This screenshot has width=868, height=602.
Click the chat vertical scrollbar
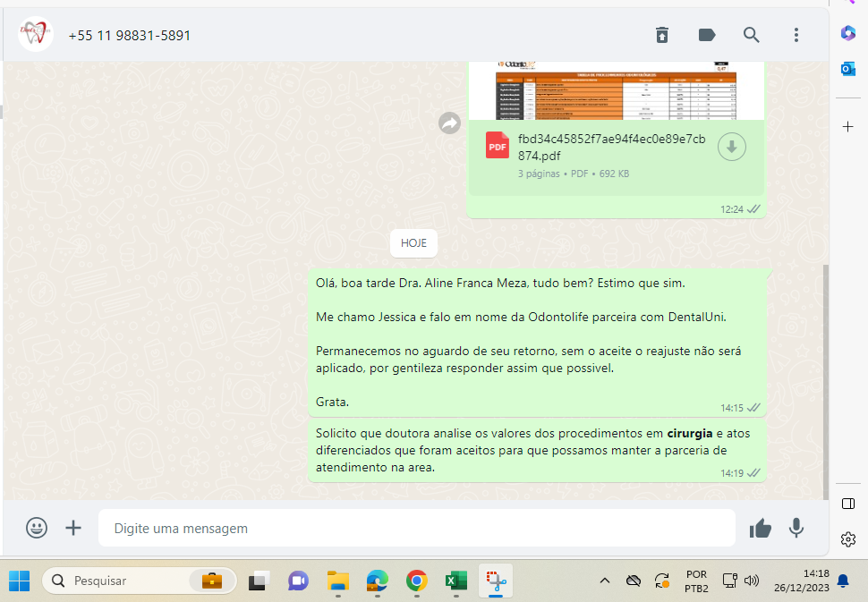pos(825,382)
